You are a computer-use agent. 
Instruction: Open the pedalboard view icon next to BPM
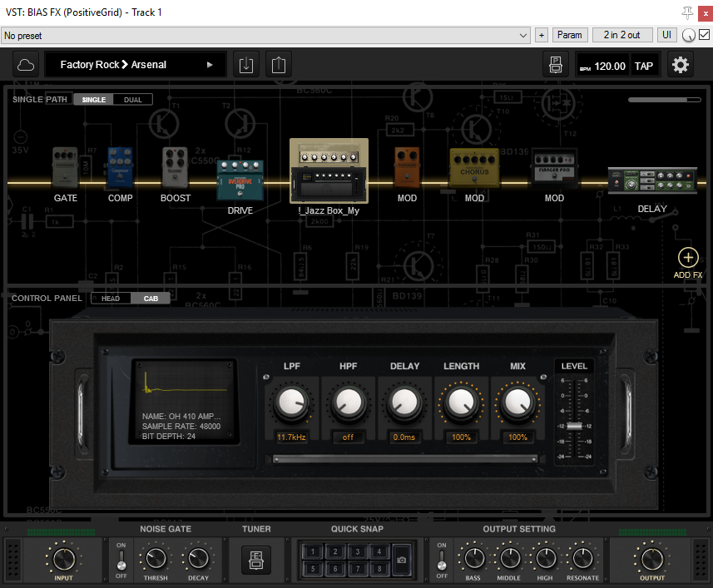555,66
